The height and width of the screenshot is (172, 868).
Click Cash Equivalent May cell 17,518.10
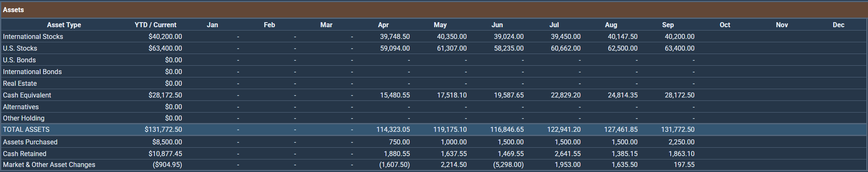(452, 95)
